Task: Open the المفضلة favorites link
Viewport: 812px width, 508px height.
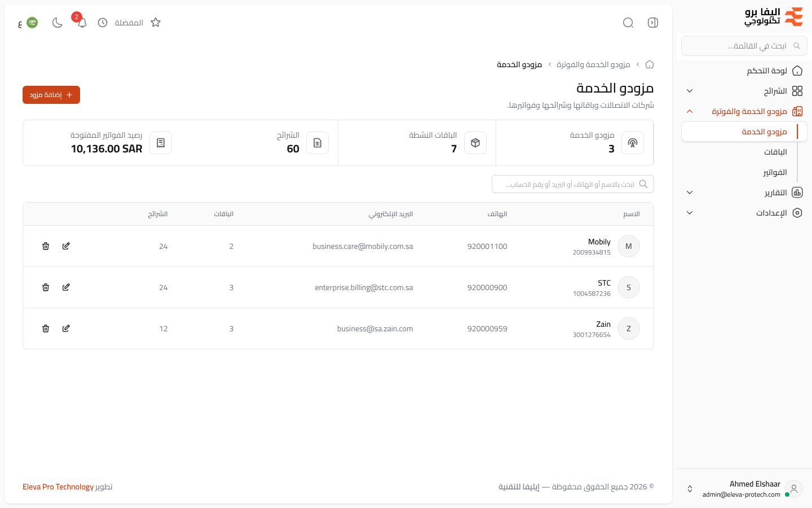Action: [129, 23]
